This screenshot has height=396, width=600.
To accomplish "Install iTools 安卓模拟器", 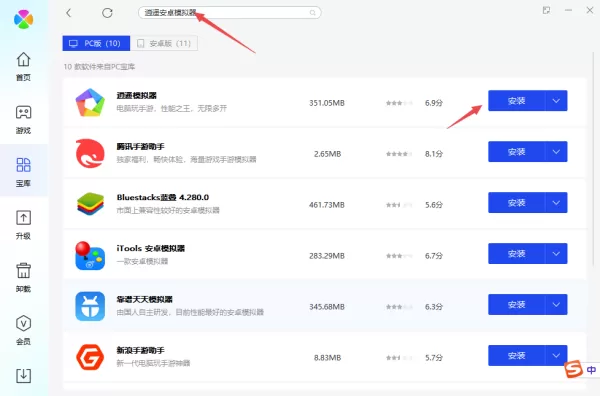I will click(x=516, y=254).
